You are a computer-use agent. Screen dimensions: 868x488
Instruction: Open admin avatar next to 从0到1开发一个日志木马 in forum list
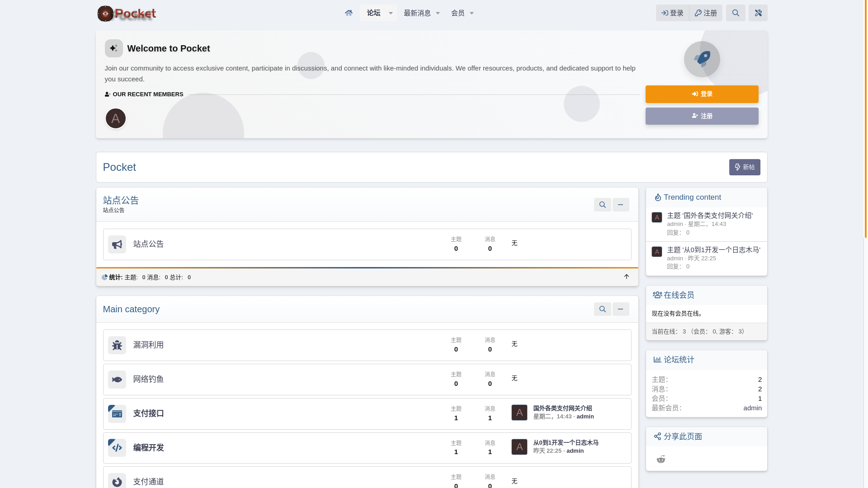[519, 447]
